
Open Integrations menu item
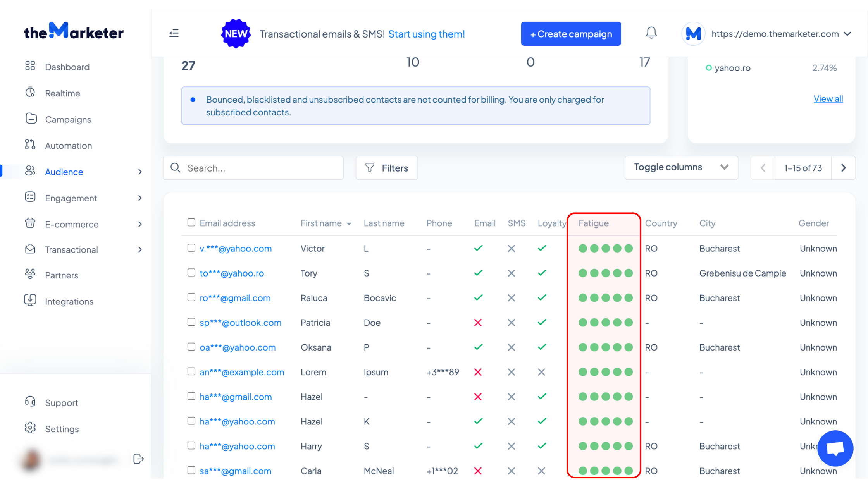[x=69, y=301]
